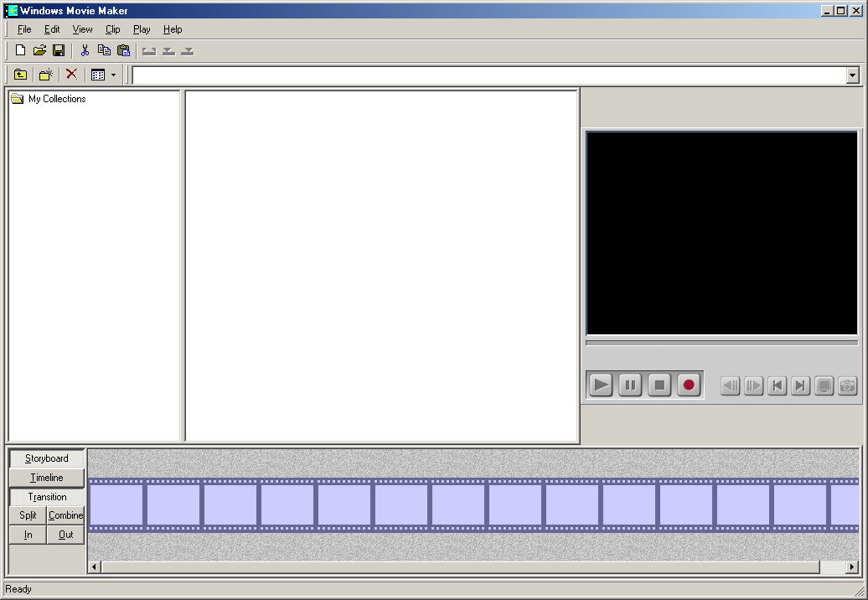Viewport: 868px width, 600px height.
Task: Take a photo with the camera icon
Action: (x=848, y=385)
